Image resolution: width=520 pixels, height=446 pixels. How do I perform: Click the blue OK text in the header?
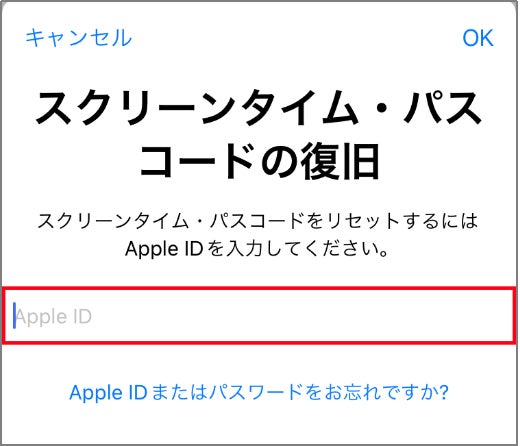(478, 38)
